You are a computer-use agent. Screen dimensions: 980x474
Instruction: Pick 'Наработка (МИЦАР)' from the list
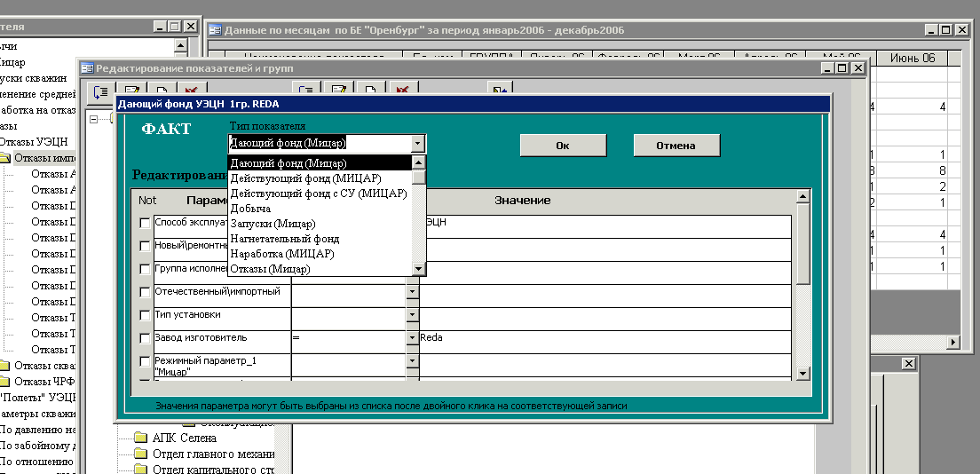point(320,254)
